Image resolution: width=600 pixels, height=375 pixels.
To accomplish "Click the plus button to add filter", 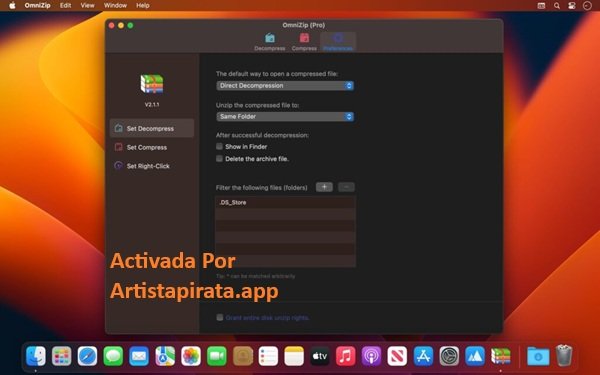I will pos(324,187).
